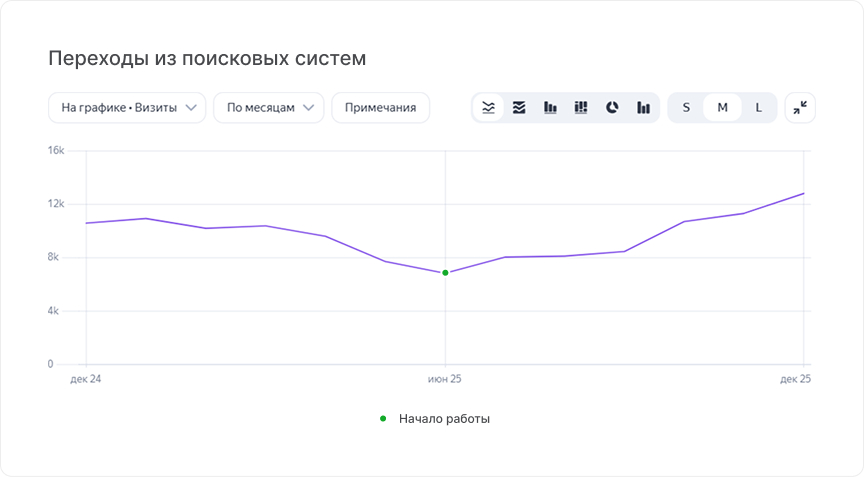Click the 'дек 25' axis label
This screenshot has width=864, height=477.
[795, 379]
